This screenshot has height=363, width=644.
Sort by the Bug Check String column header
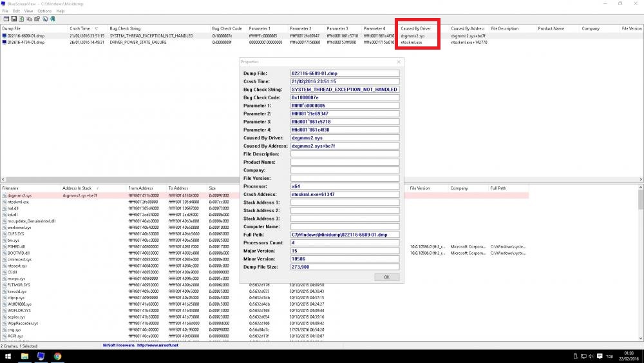158,28
